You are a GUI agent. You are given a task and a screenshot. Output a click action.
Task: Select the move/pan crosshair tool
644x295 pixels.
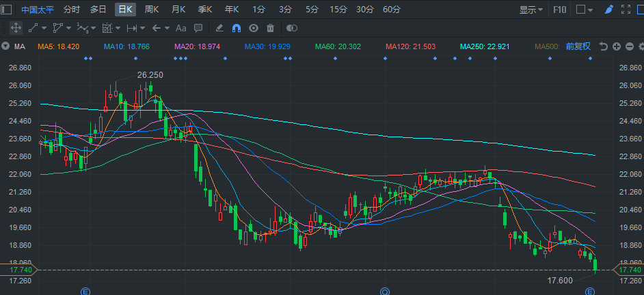click(16, 28)
